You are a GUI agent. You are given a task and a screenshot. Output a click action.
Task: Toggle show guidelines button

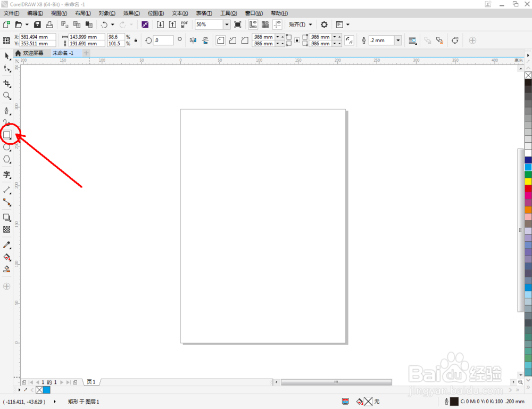coord(278,24)
